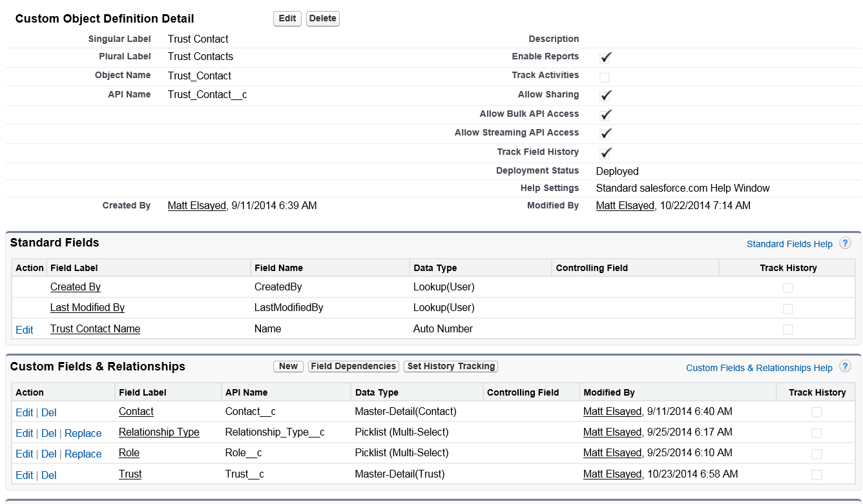
Task: Toggle the Enable Reports checkbox
Action: 605,57
